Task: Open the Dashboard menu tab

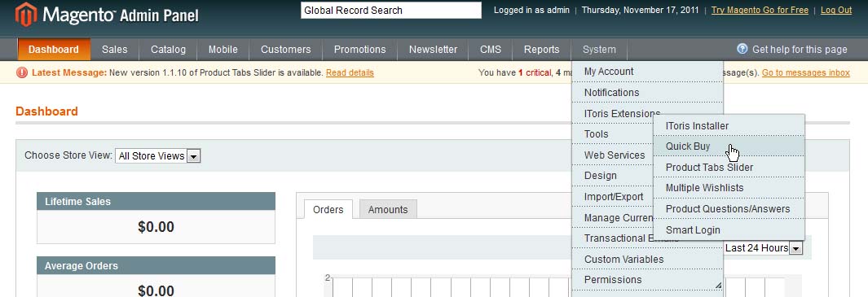Action: click(x=54, y=49)
